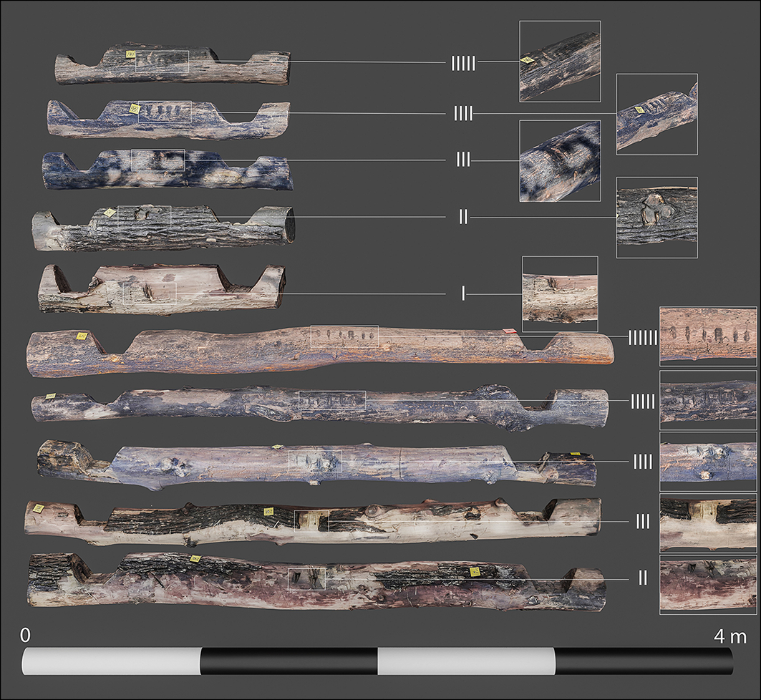Click the long bottom log with two marks
Screen dimensions: 761x700
tap(317, 580)
